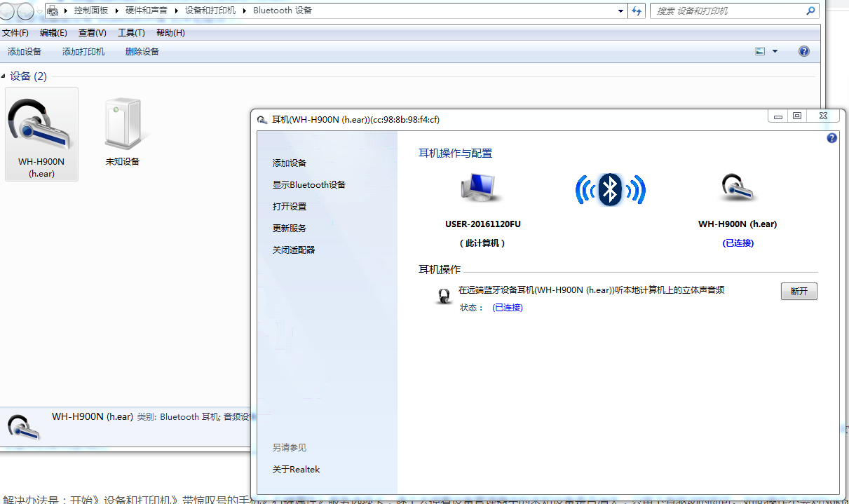This screenshot has height=504, width=849.
Task: Click the USER-20161120FU computer icon
Action: [482, 189]
